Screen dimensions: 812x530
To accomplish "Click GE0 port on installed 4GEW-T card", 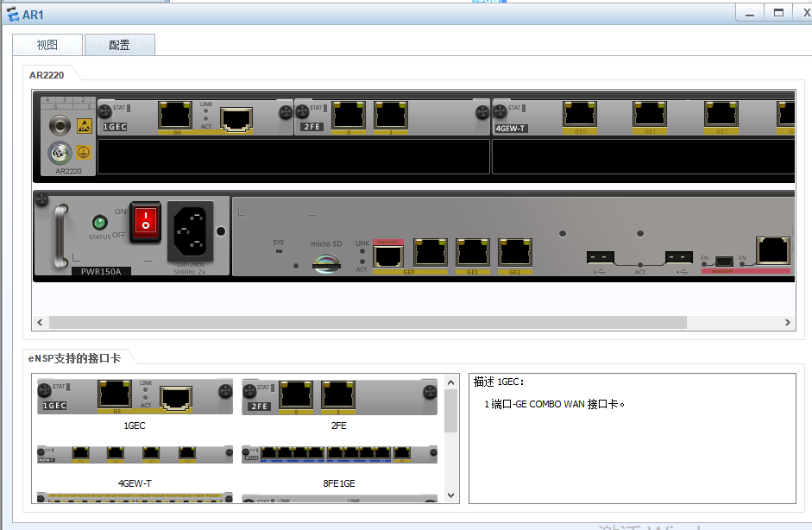I will [x=580, y=115].
